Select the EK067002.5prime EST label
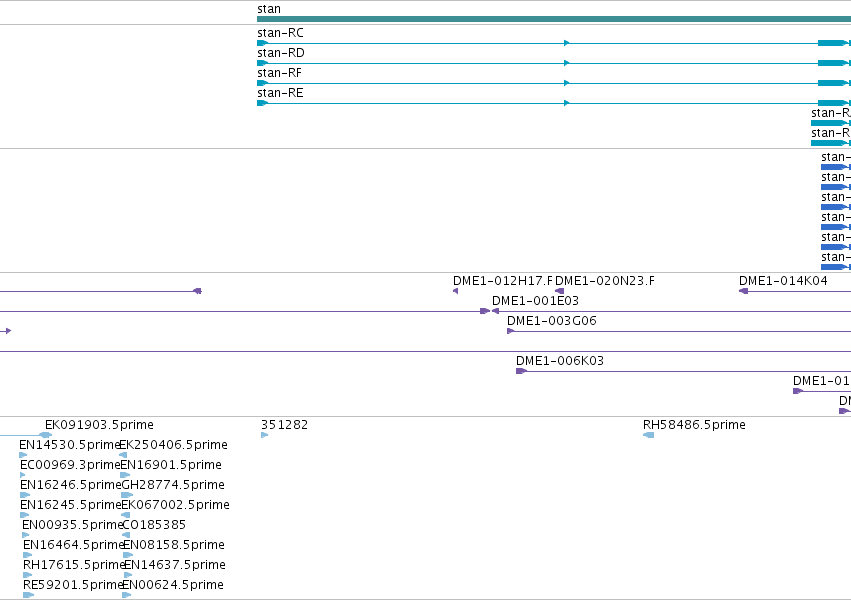851x600 pixels. 176,506
